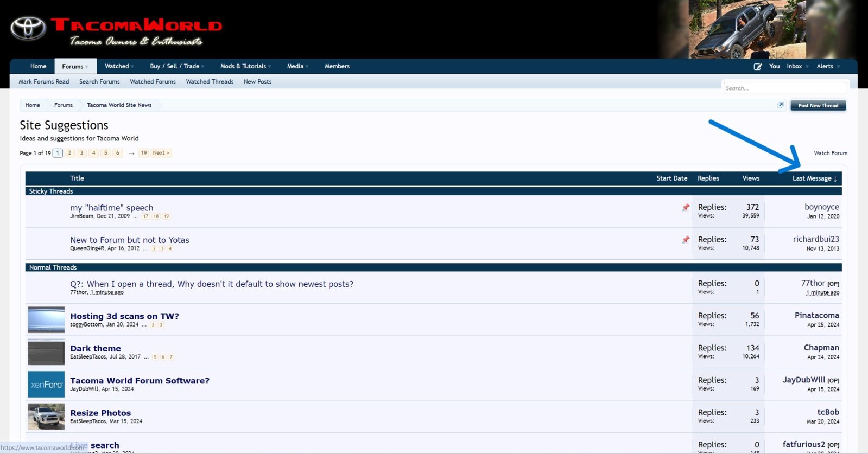Open the Dark theme thread title

(96, 349)
